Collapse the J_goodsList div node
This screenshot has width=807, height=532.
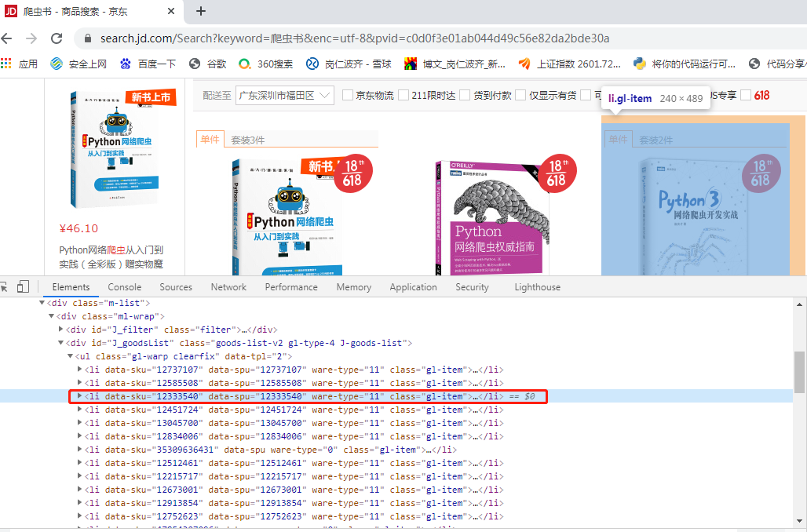60,343
